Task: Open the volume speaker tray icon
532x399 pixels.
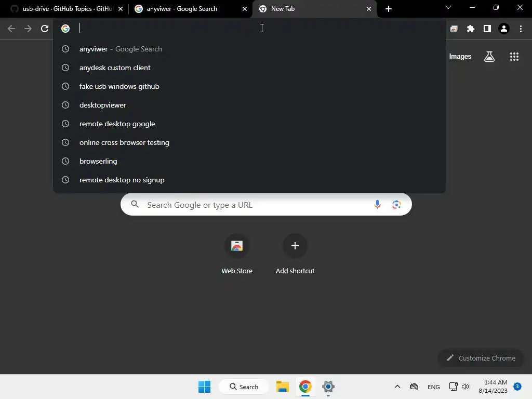Action: click(465, 387)
